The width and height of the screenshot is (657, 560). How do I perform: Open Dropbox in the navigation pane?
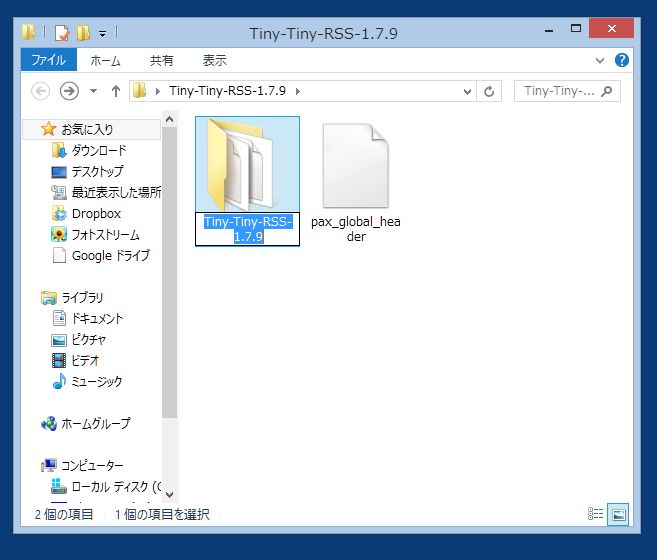pos(96,213)
